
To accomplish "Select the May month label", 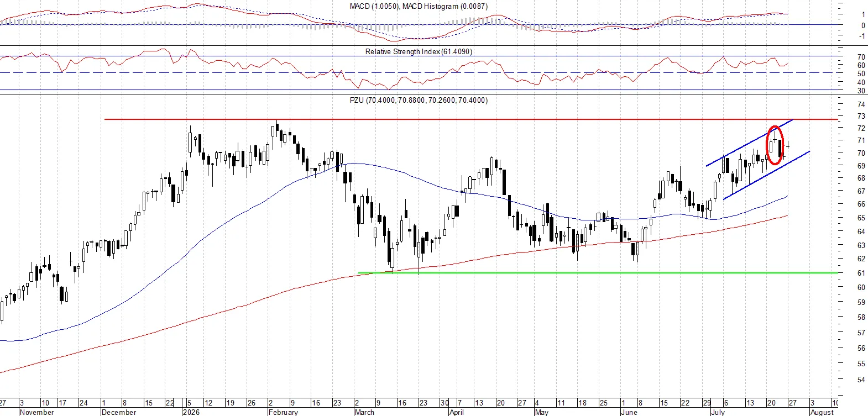I will pyautogui.click(x=542, y=412).
